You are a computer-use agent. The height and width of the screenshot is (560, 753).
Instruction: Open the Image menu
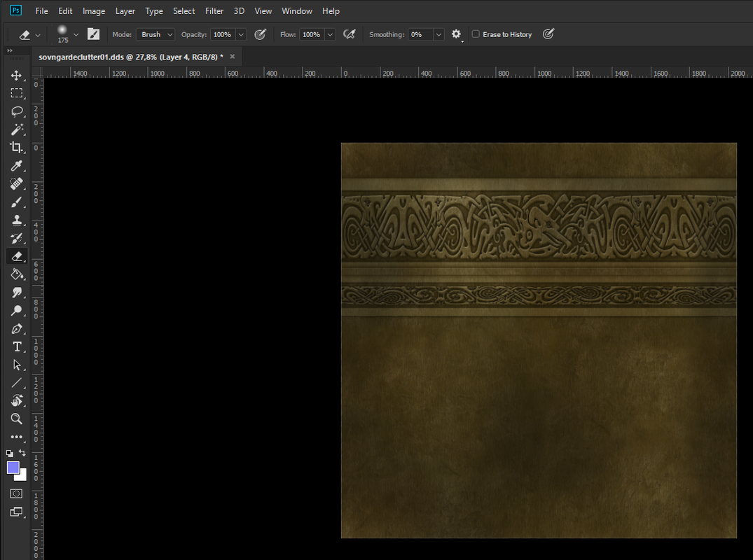click(94, 10)
